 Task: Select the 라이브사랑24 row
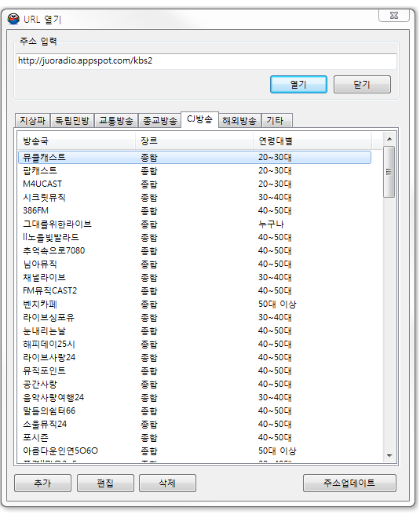(195, 357)
